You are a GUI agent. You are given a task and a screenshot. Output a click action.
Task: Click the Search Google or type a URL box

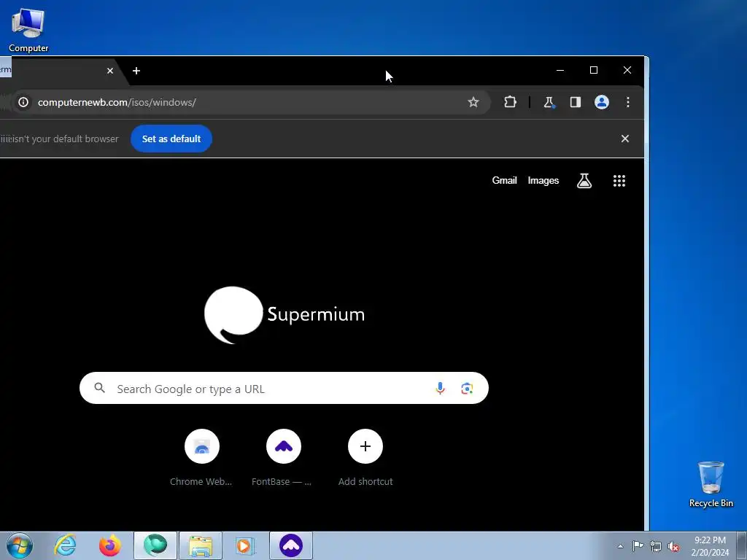(284, 388)
